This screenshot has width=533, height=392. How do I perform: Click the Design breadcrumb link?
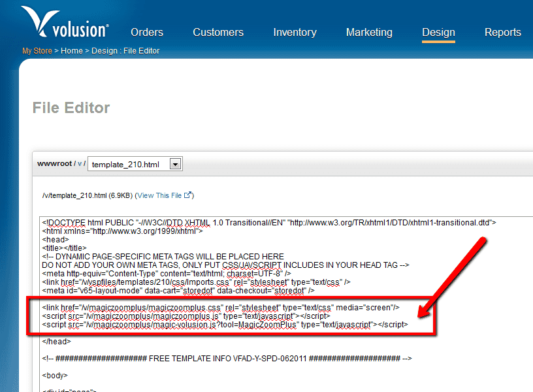click(x=105, y=51)
